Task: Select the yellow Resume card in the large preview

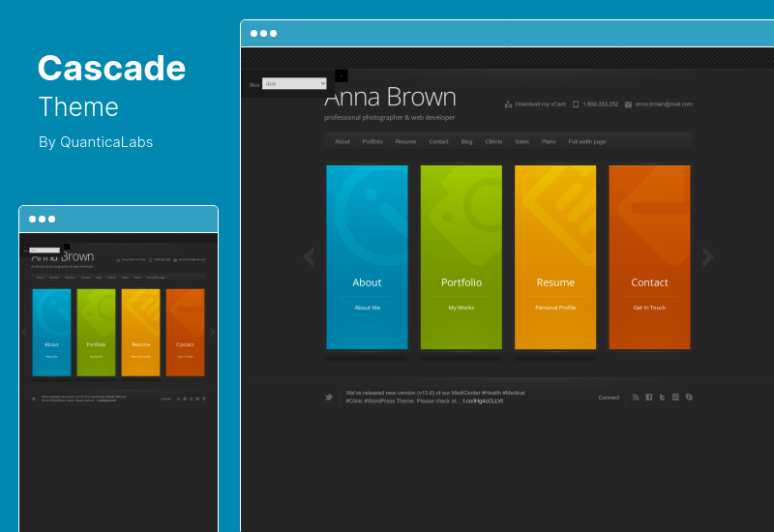Action: 555,257
